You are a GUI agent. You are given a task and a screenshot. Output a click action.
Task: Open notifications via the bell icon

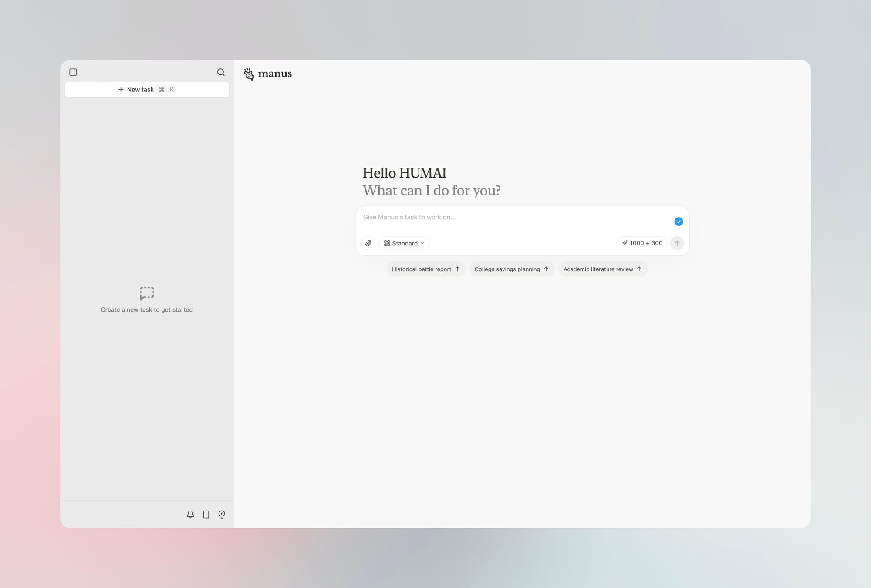click(x=190, y=514)
